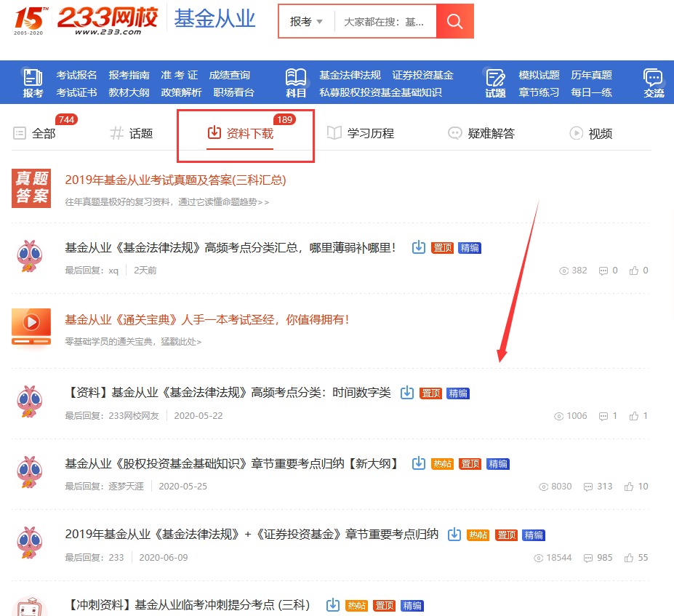Click the orange video play thumbnail
This screenshot has width=674, height=616.
[x=31, y=327]
